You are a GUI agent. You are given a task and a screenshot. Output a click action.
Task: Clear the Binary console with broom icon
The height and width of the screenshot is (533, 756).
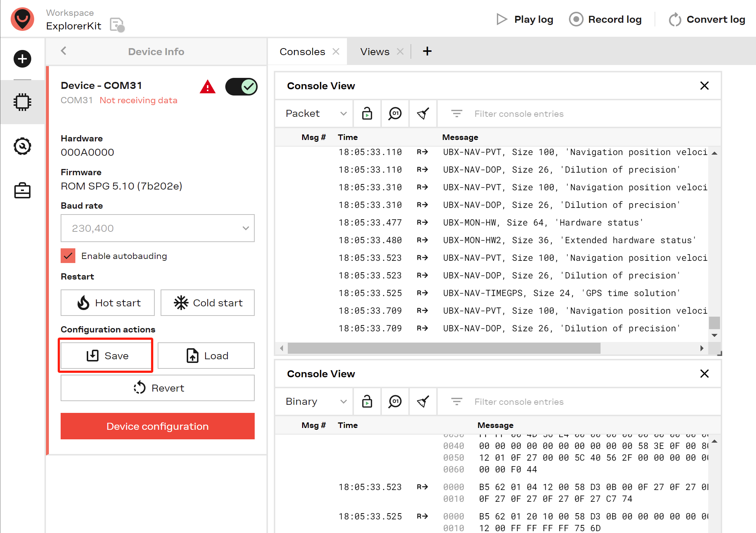[423, 401]
